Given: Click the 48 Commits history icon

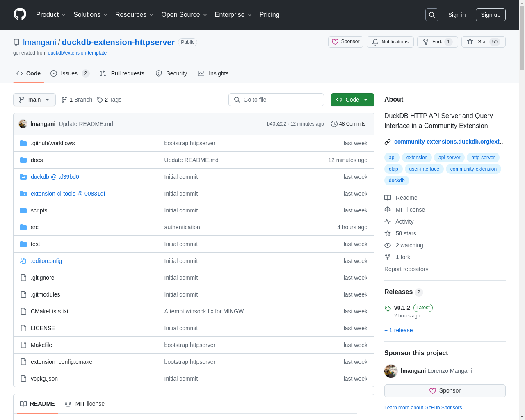Looking at the screenshot, I should pos(334,124).
